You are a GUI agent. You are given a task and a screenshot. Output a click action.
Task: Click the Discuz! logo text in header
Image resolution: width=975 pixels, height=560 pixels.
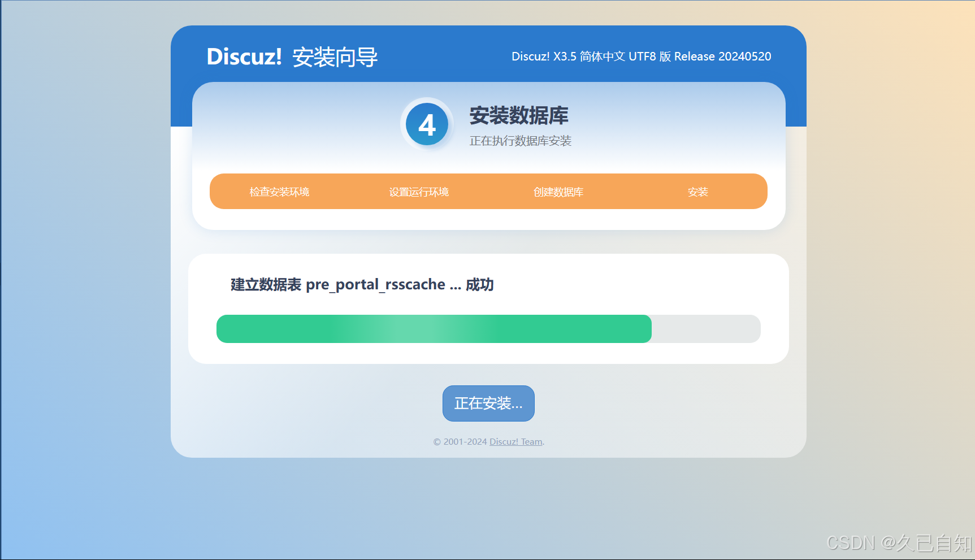click(244, 57)
